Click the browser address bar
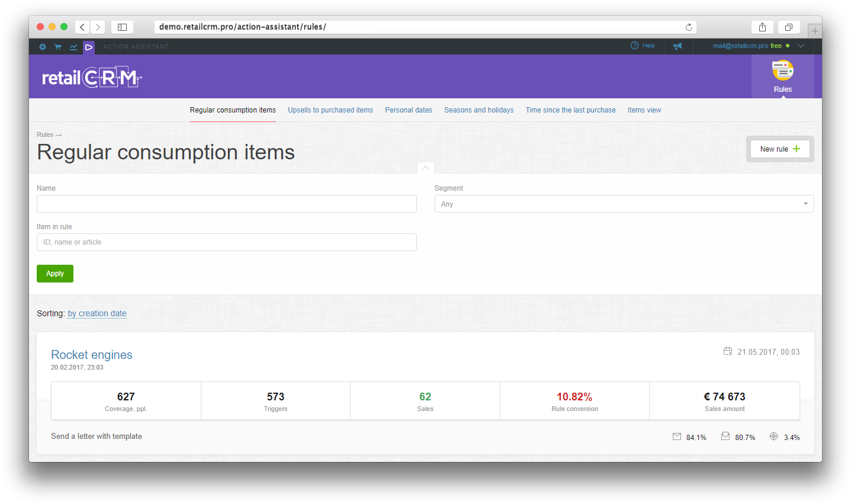 pos(425,27)
